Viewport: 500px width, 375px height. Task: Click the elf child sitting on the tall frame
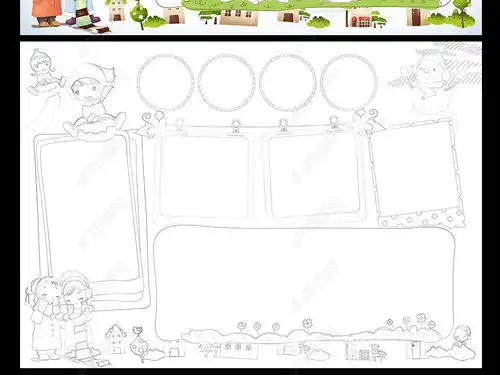[93, 103]
